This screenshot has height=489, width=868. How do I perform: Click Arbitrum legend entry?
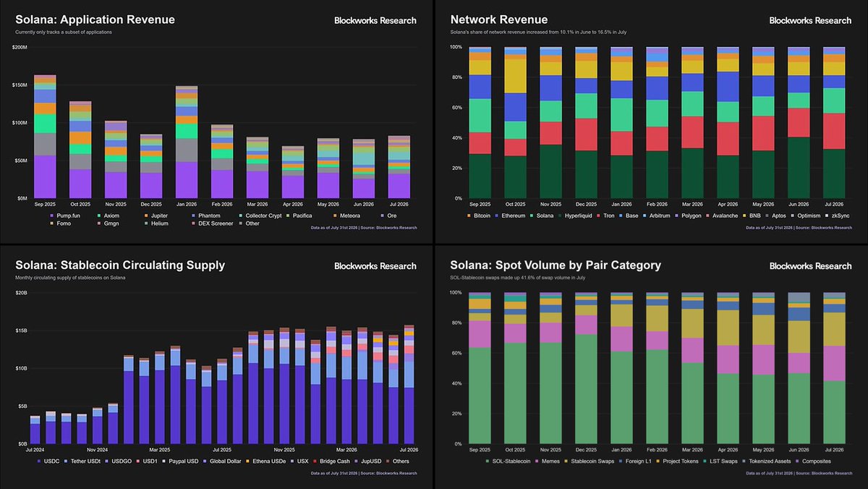pyautogui.click(x=656, y=216)
